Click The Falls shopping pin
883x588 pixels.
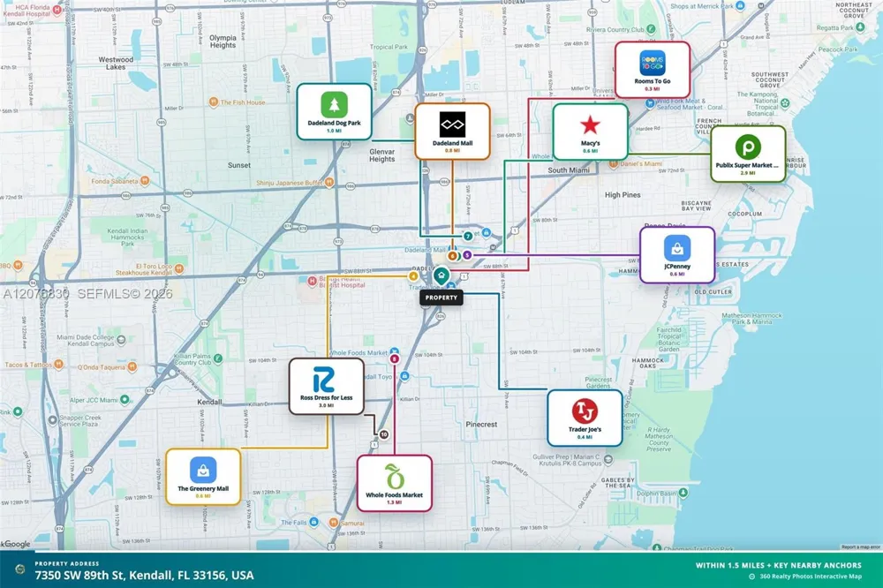314,522
